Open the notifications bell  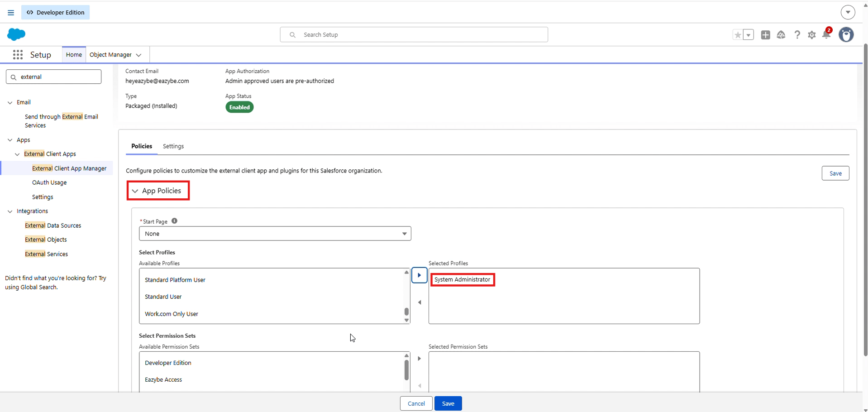pyautogui.click(x=826, y=34)
